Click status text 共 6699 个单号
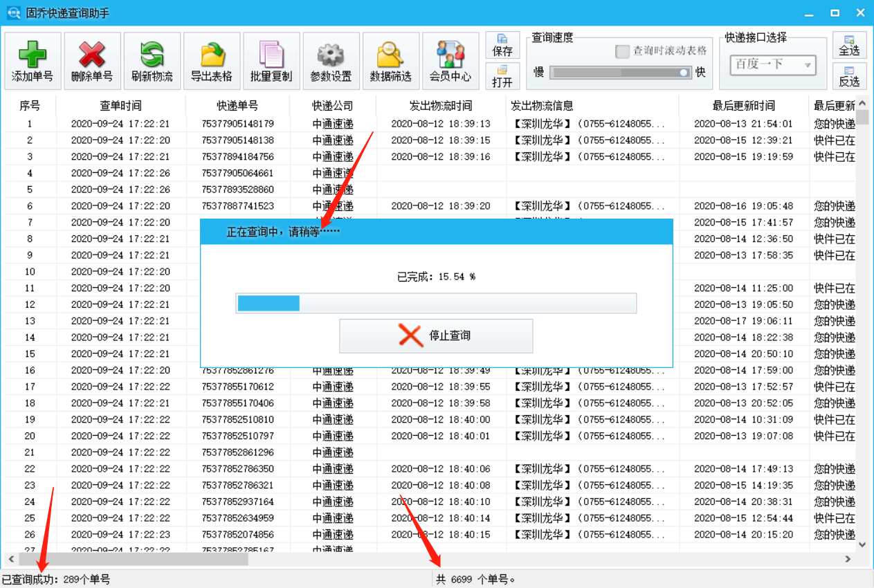The image size is (874, 588). (476, 580)
